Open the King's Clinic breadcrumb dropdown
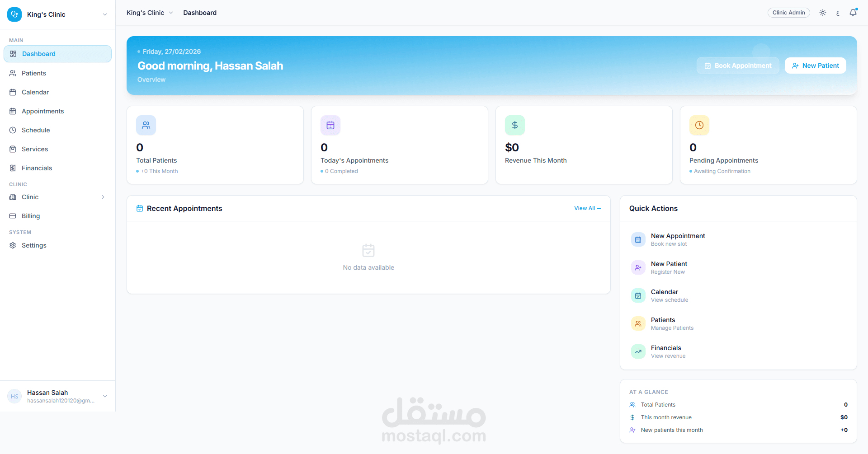This screenshot has width=868, height=454. [150, 13]
